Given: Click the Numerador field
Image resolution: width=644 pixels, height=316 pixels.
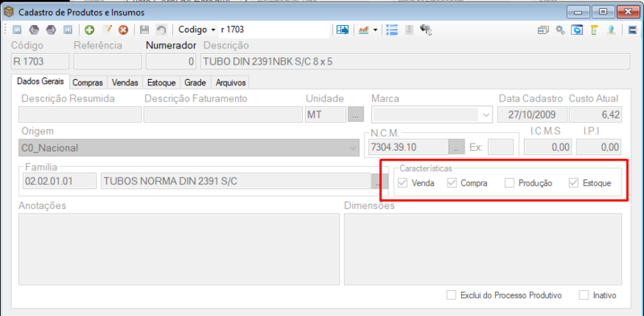Looking at the screenshot, I should (x=171, y=62).
